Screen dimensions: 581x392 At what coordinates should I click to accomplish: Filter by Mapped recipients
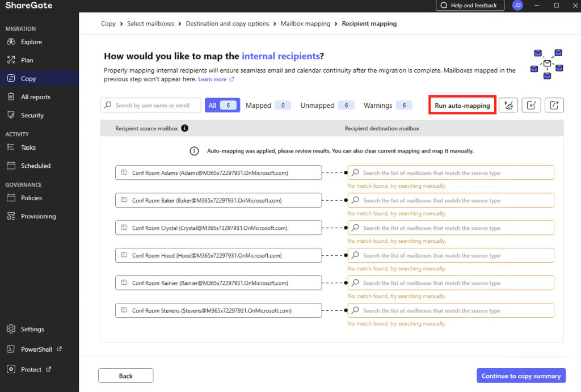[268, 105]
